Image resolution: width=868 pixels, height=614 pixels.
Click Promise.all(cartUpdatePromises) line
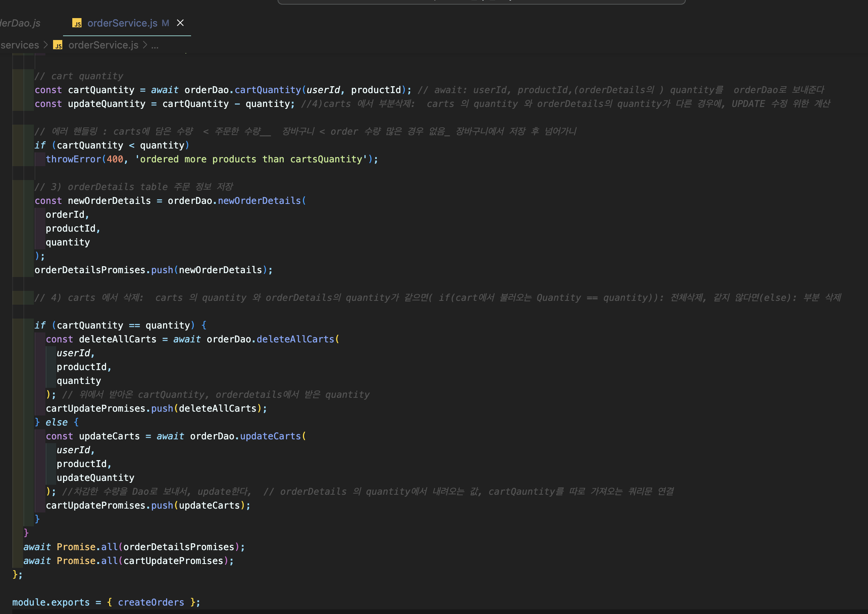(x=128, y=561)
